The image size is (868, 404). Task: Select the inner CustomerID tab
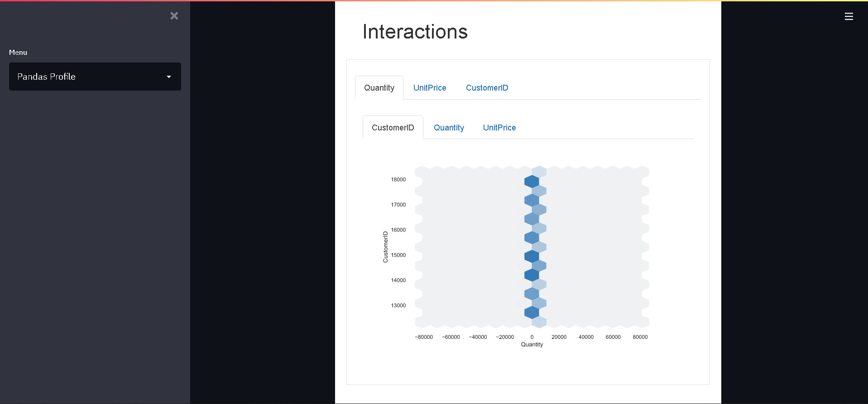393,128
